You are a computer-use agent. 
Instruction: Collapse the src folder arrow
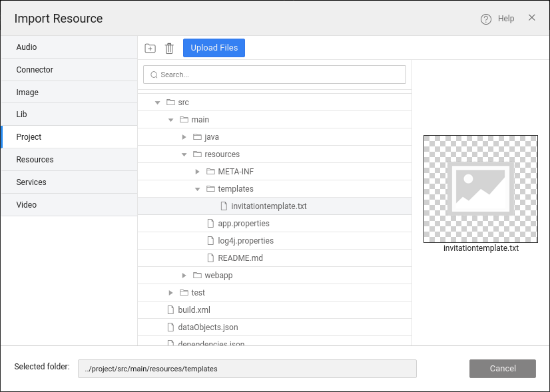click(x=158, y=102)
